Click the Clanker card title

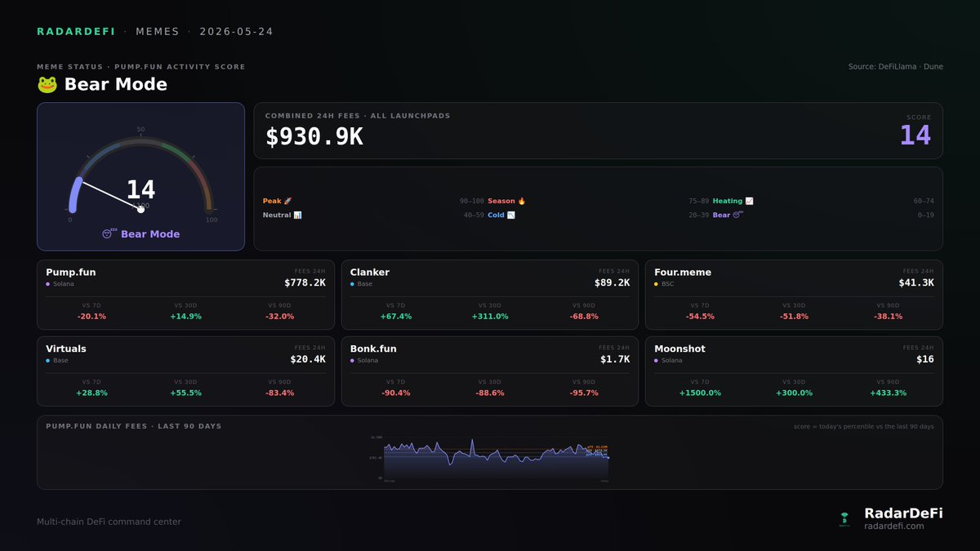click(370, 273)
